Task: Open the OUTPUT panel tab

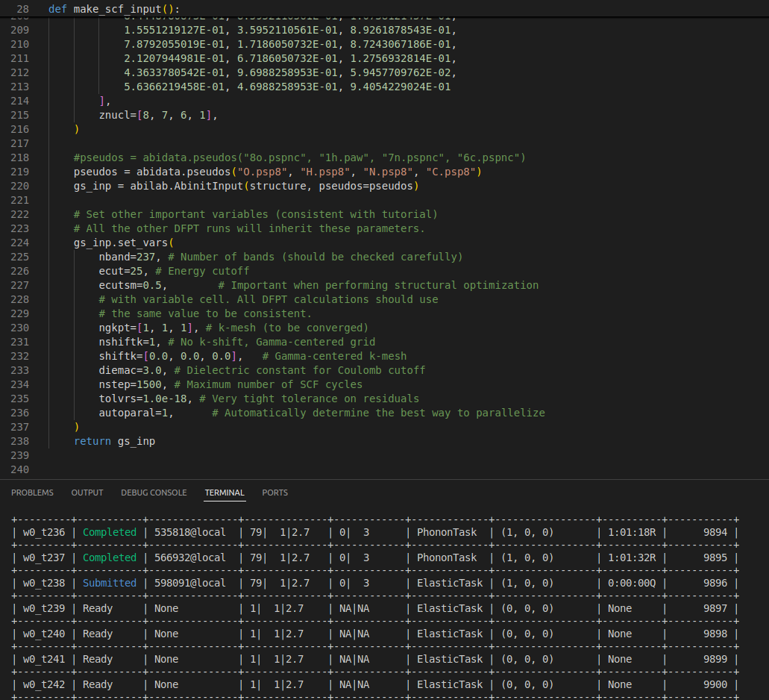Action: tap(87, 493)
